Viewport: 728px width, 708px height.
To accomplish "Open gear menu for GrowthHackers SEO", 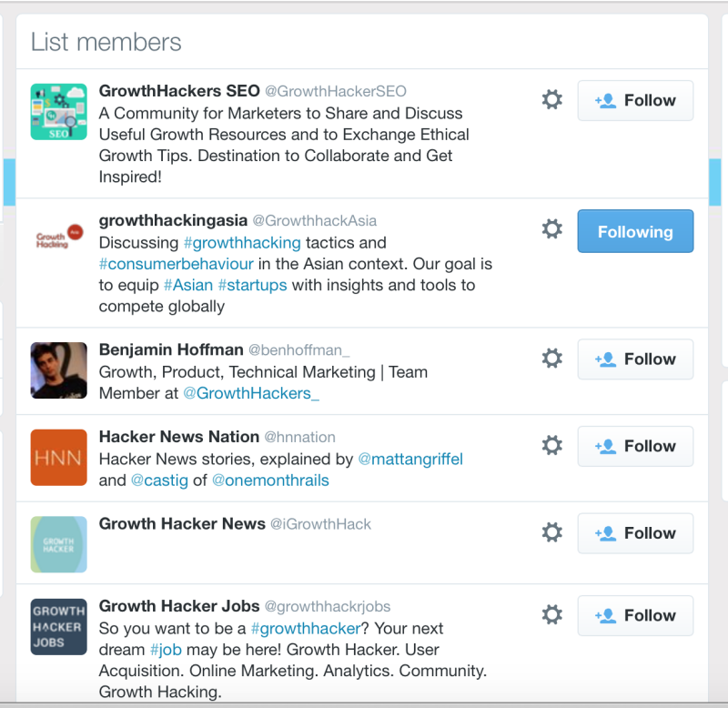I will pos(552,100).
